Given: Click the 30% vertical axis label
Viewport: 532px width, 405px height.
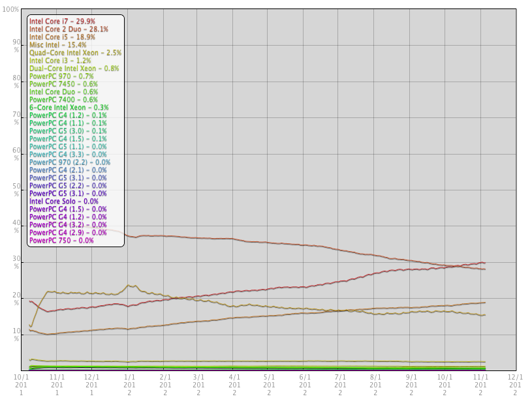Looking at the screenshot, I should click(x=16, y=262).
